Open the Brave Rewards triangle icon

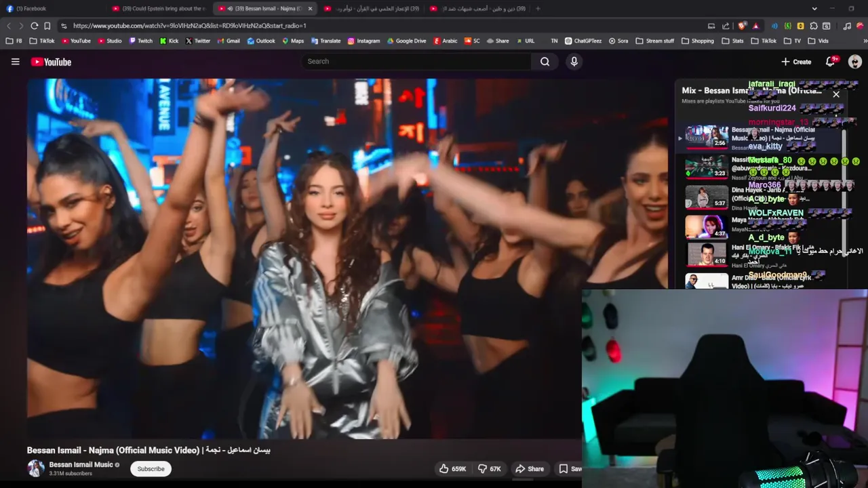tap(755, 26)
